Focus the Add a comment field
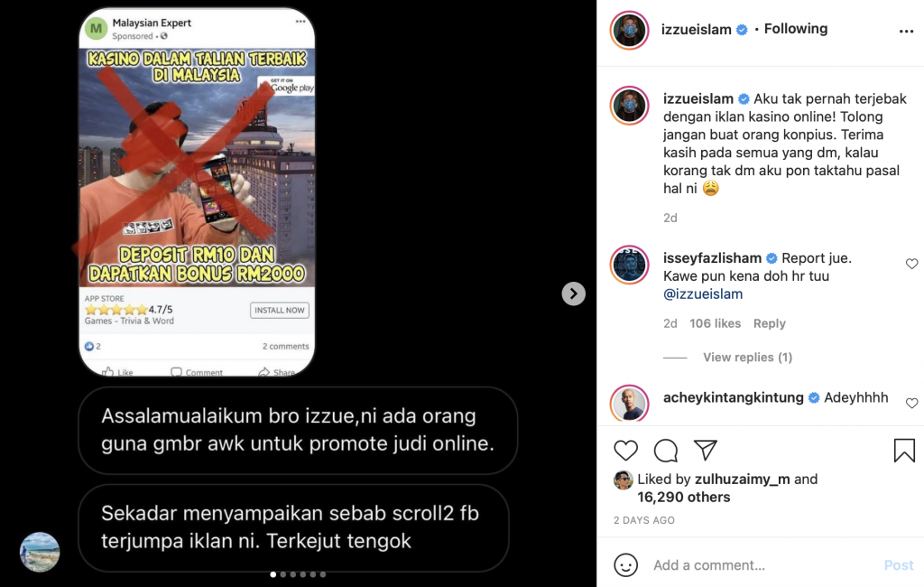The image size is (924, 587). point(763,565)
